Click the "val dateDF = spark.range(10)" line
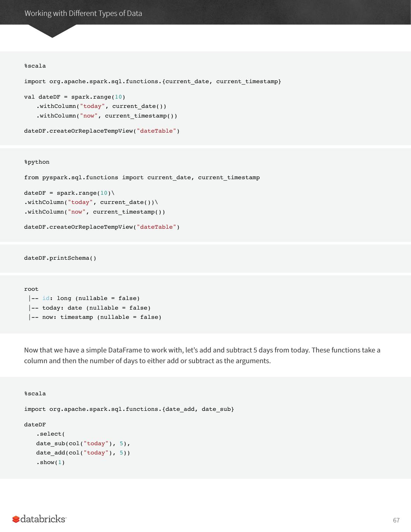The height and width of the screenshot is (532, 411). 75,97
